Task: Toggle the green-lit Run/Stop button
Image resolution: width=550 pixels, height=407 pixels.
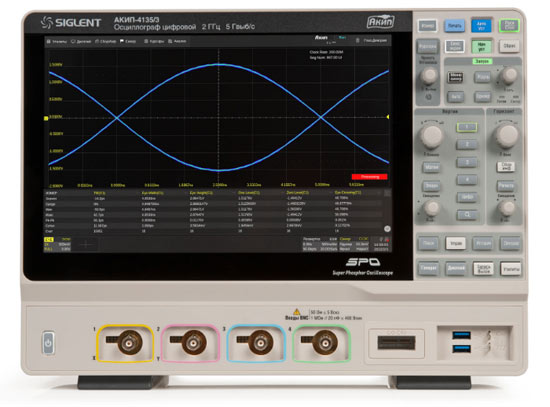Action: pyautogui.click(x=509, y=25)
